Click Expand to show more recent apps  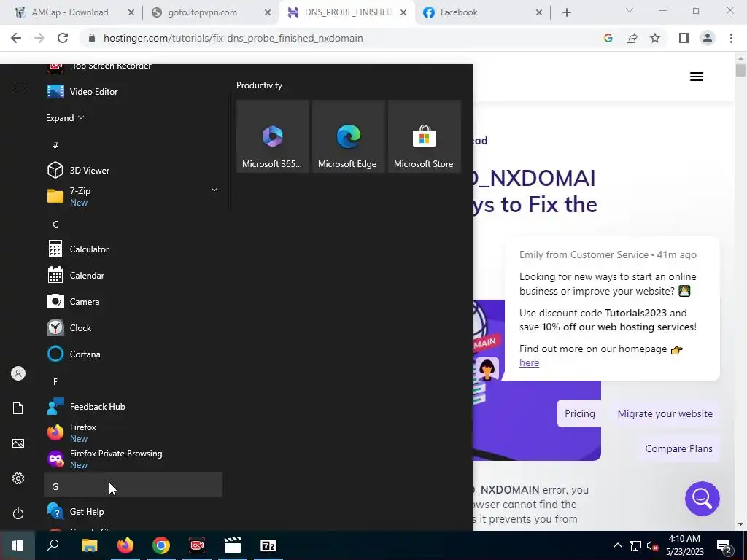65,117
